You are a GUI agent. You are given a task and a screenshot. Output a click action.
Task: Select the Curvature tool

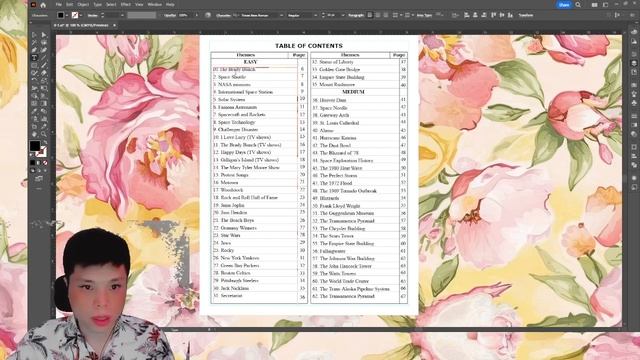(x=44, y=50)
